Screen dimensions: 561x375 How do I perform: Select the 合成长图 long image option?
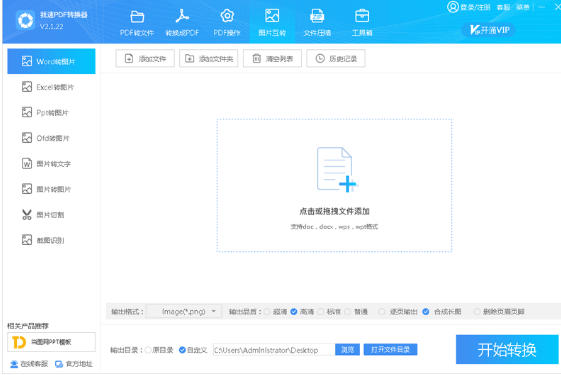[442, 312]
